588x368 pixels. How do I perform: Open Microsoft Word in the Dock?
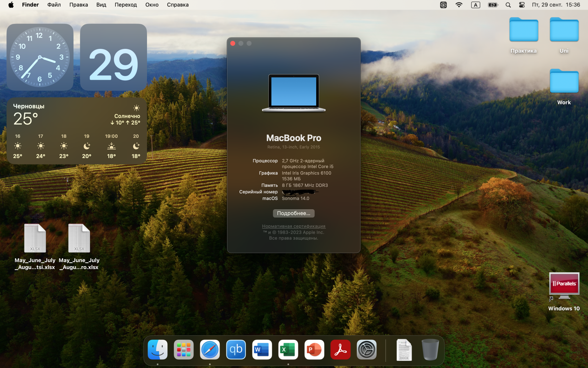pos(262,350)
